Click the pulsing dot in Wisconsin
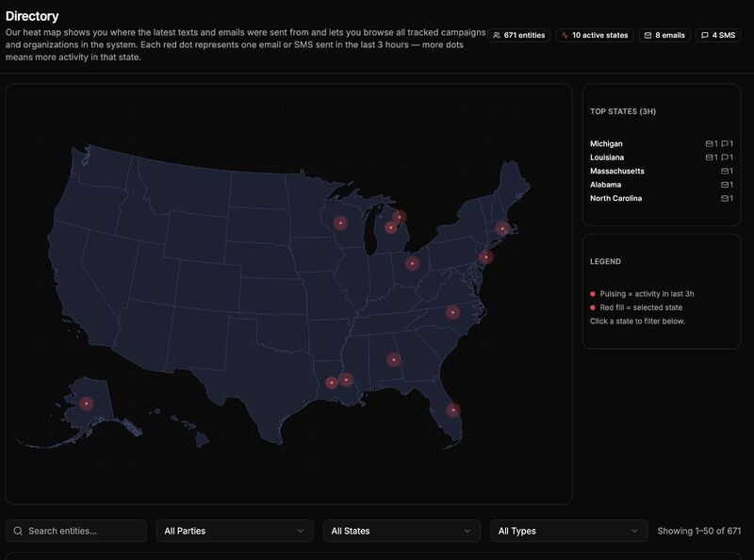 click(340, 223)
